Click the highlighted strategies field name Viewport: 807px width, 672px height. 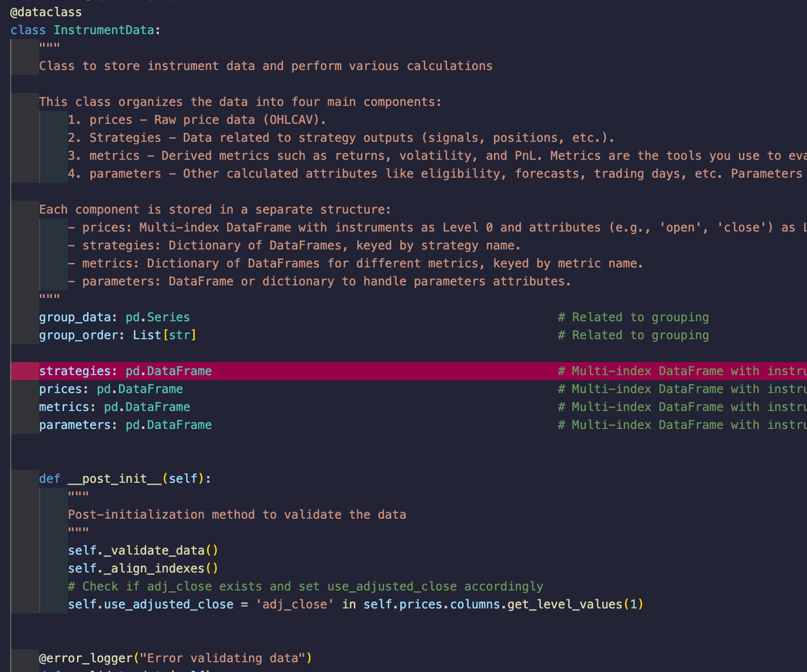tap(75, 371)
